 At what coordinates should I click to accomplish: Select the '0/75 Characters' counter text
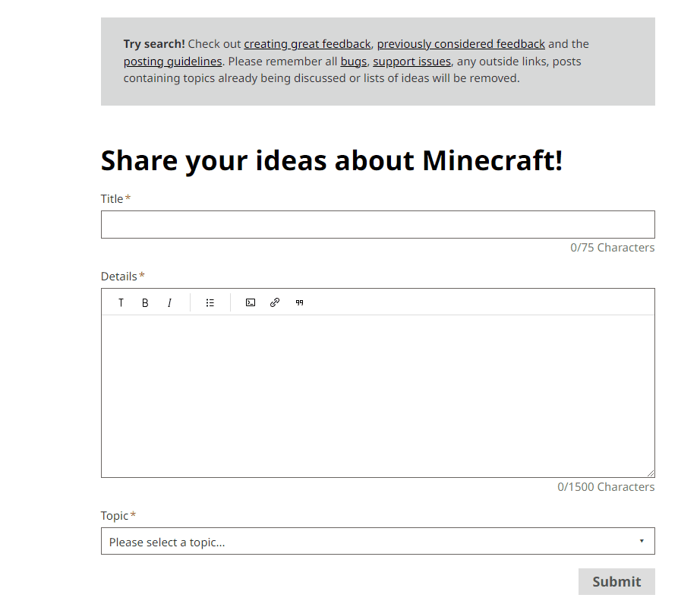(613, 248)
